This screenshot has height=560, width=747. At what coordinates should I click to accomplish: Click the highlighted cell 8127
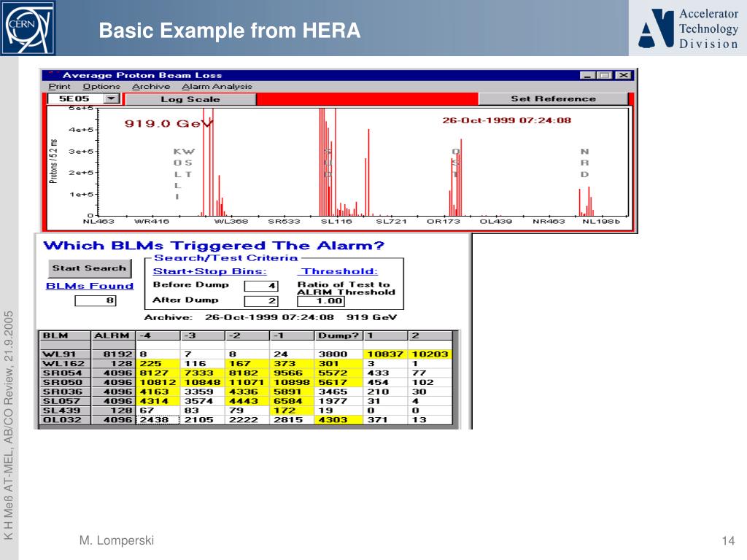158,373
